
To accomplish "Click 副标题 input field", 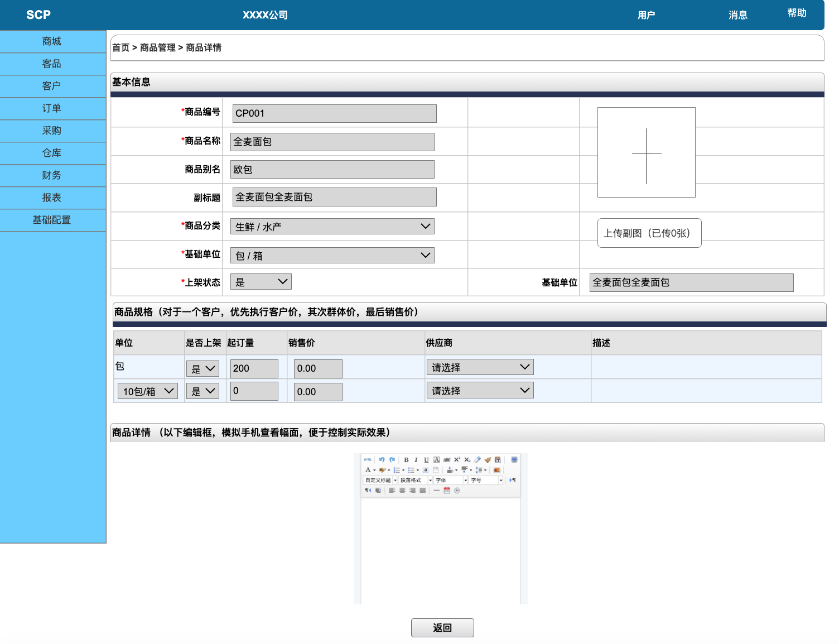I will 335,197.
